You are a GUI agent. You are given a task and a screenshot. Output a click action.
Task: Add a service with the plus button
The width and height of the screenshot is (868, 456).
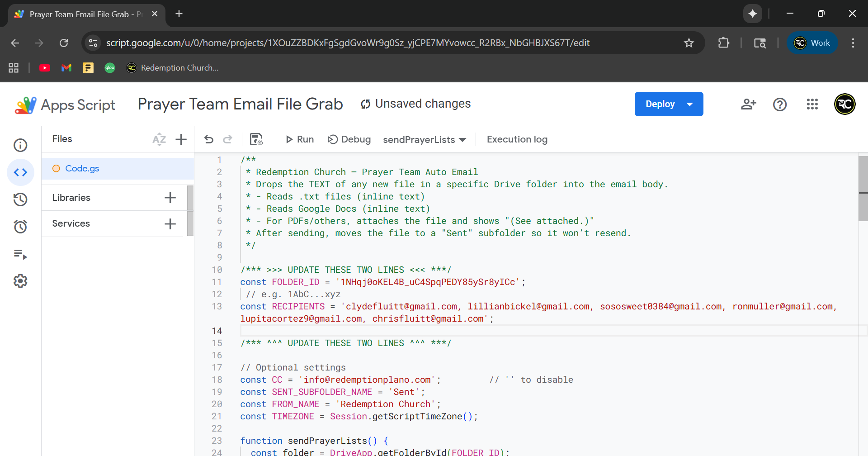pos(170,224)
